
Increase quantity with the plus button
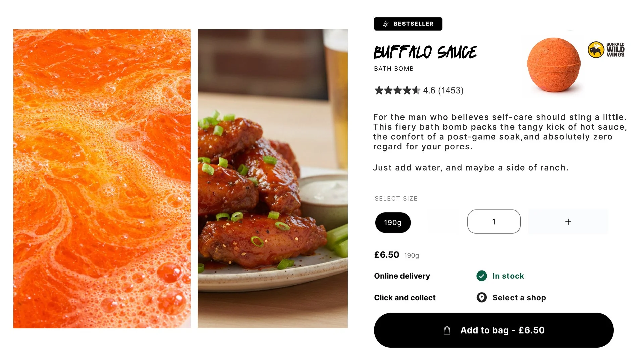(x=568, y=222)
